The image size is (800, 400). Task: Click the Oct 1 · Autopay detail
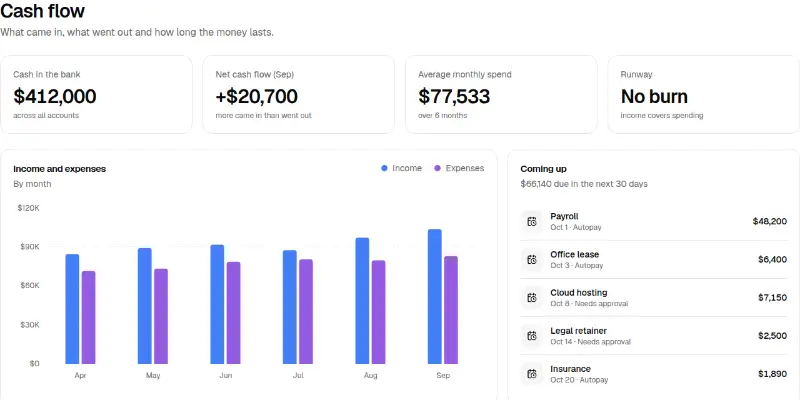576,228
